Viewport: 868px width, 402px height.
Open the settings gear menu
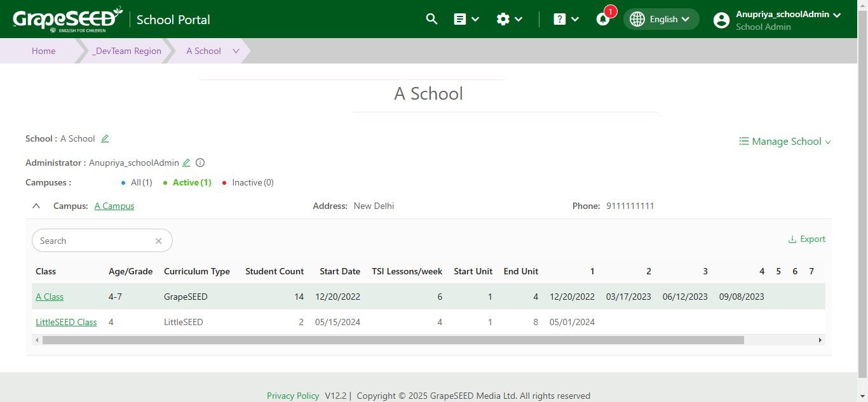point(510,19)
